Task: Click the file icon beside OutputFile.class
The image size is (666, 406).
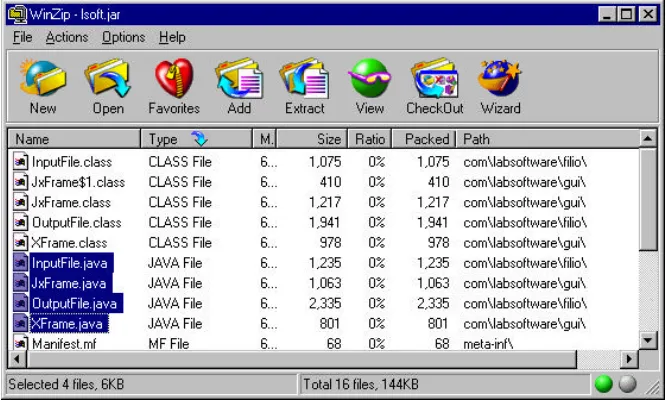Action: [x=20, y=223]
